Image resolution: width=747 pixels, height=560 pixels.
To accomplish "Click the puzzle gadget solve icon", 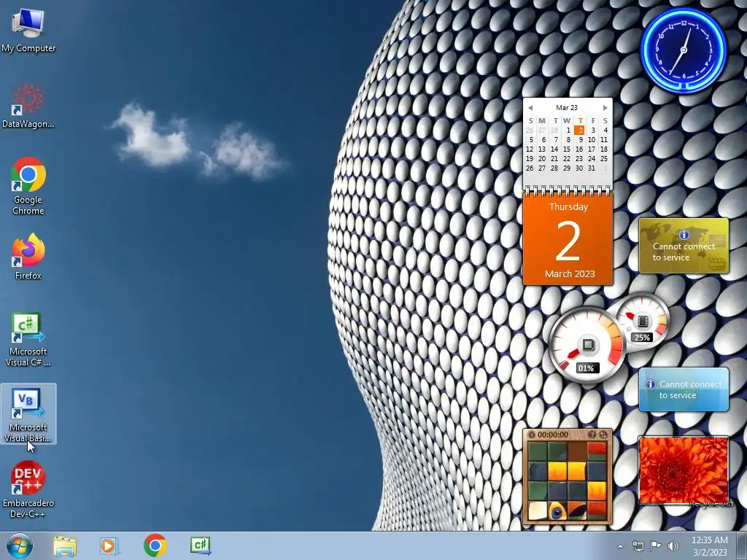I will [603, 435].
